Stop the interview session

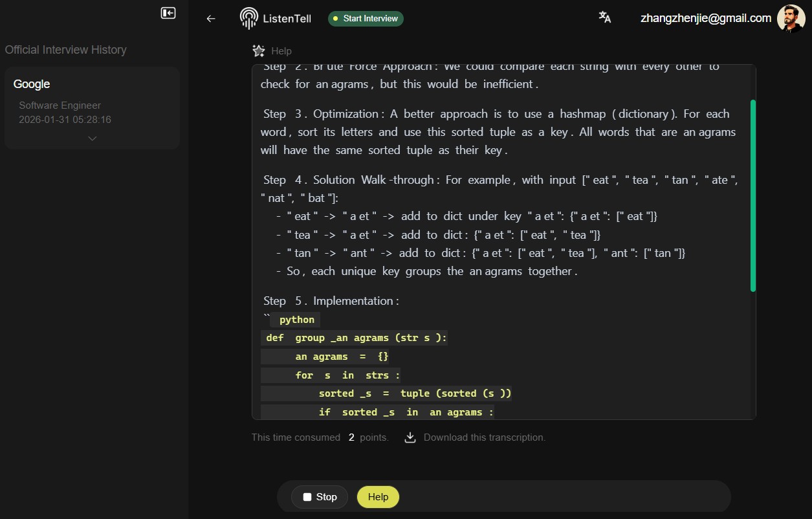[x=320, y=497]
